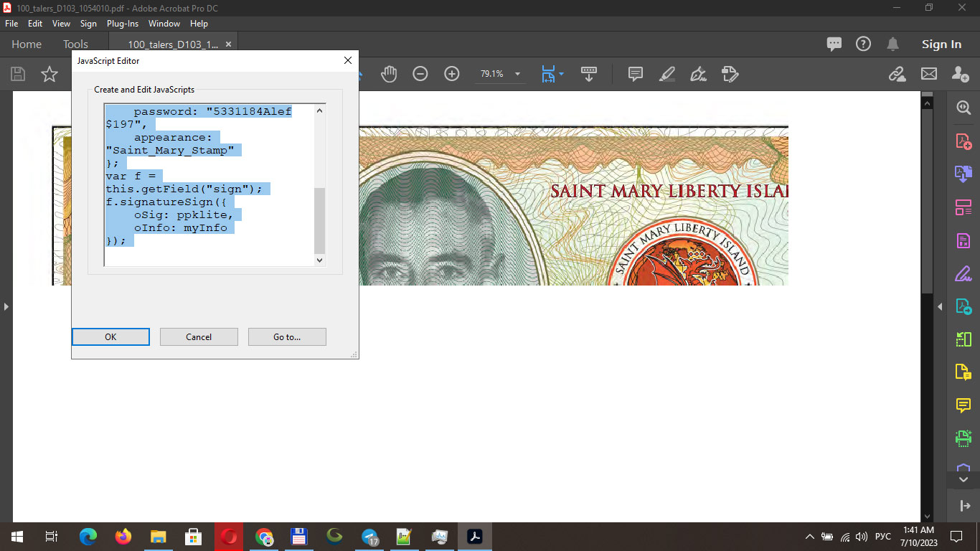This screenshot has height=551, width=980.
Task: Open the Search & Enhance tool in sidebar
Action: tap(963, 108)
